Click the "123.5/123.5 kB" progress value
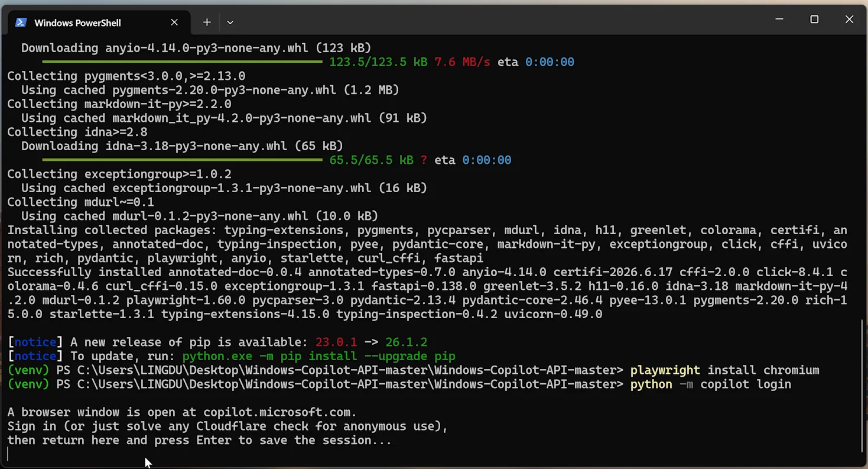This screenshot has height=469, width=868. (x=378, y=62)
